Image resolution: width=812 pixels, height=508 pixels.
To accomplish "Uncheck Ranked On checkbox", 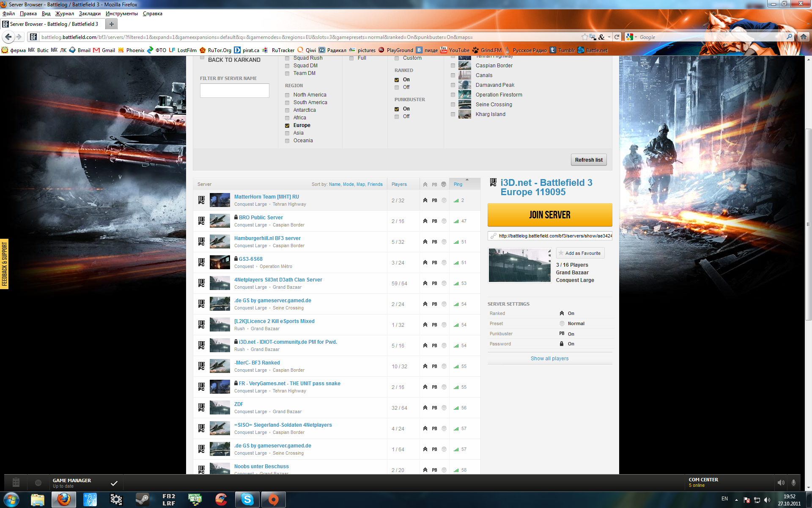I will coord(397,80).
